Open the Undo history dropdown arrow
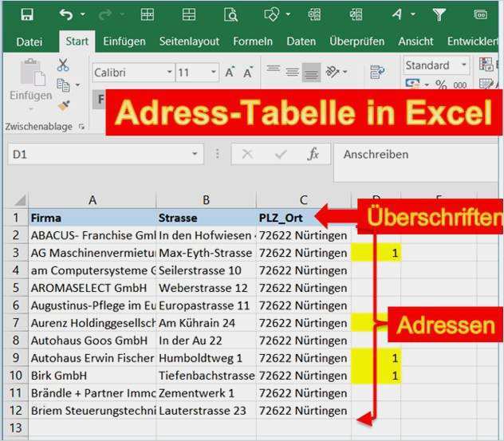 pos(83,14)
